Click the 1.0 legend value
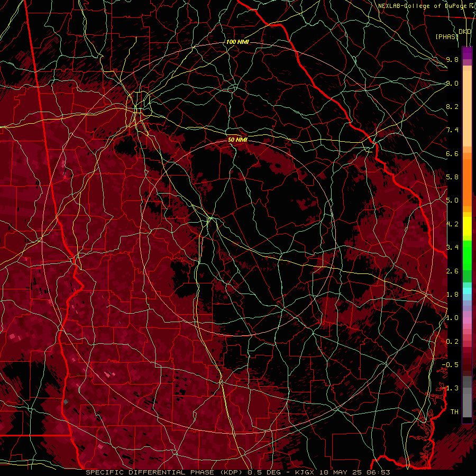This screenshot has width=476, height=476. pos(452,318)
